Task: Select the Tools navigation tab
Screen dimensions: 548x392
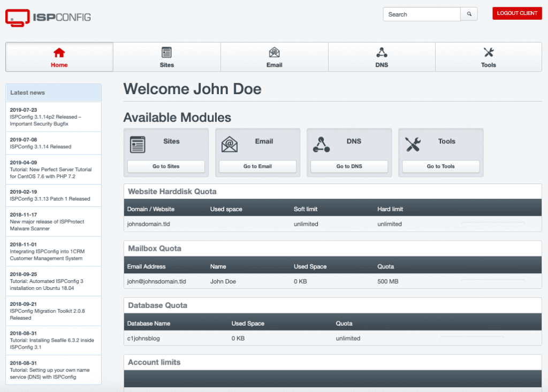Action: click(x=489, y=57)
